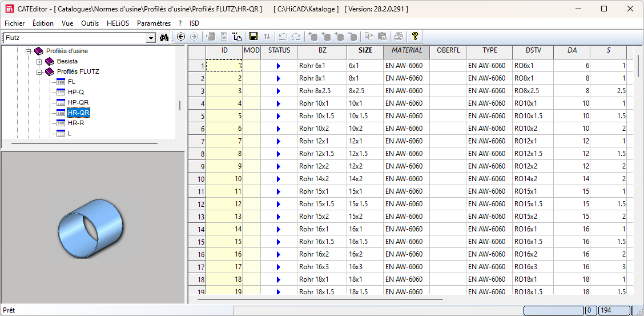Click the purple book icon of Profilés FLUTZ
Viewport: 644px width, 316px height.
[x=49, y=71]
